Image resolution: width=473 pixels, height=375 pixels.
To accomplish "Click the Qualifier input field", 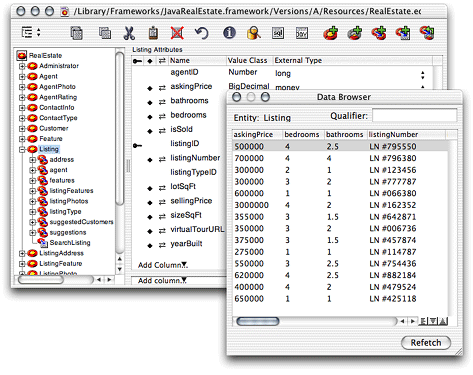I will click(414, 116).
